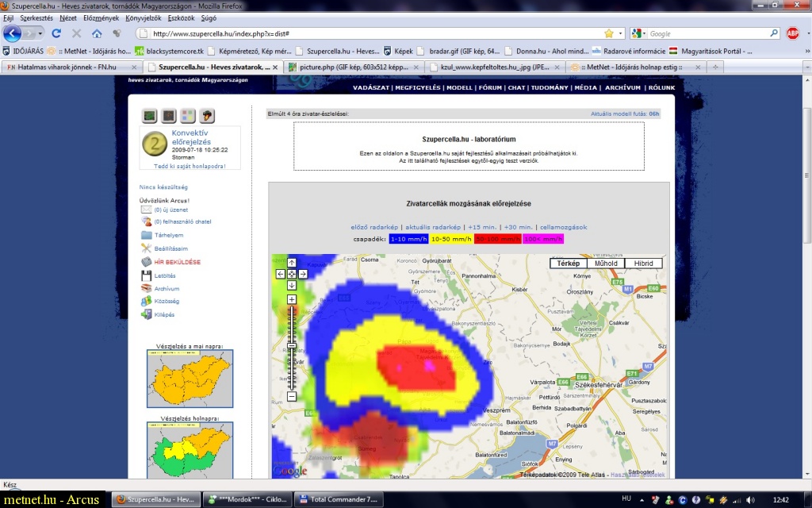This screenshot has width=812, height=508.
Task: Click the 'aktuális radarkép' link
Action: [x=433, y=227]
